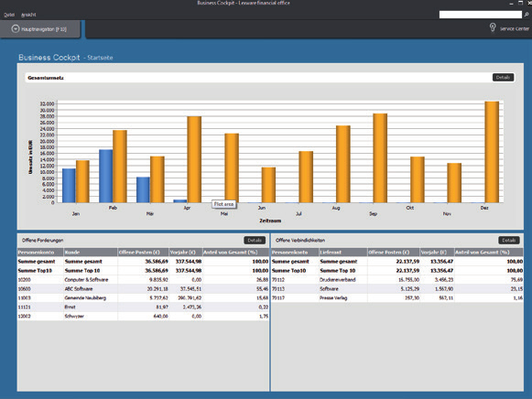532x399 pixels.
Task: Select the Gemeinde Neubiberg row
Action: point(143,298)
